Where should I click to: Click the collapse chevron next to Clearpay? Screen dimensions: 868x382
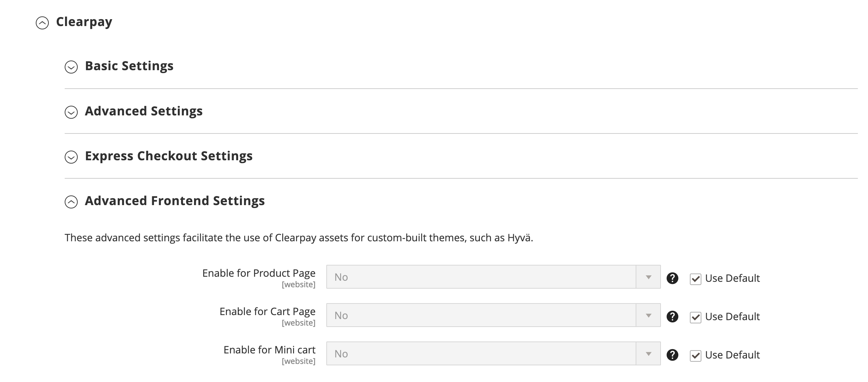[42, 22]
